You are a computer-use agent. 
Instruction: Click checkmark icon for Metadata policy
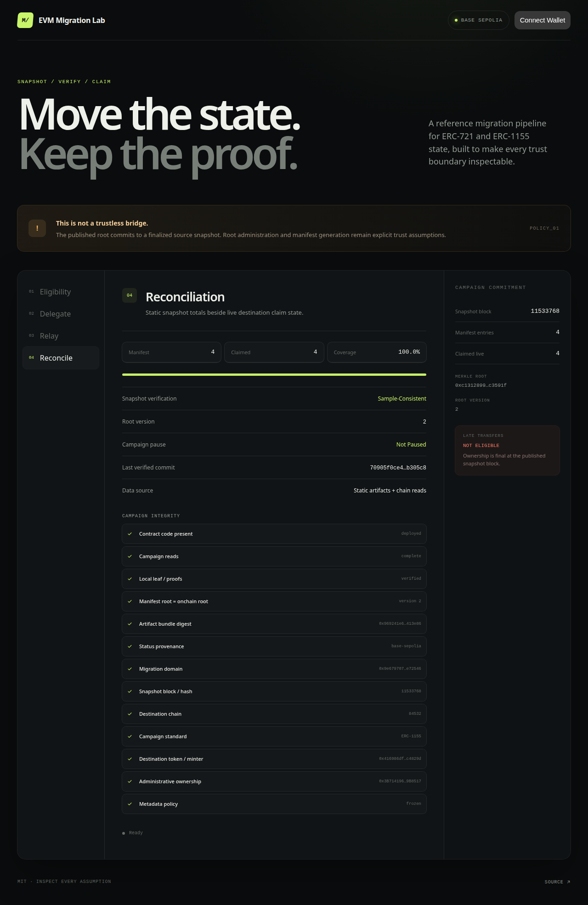click(x=130, y=804)
